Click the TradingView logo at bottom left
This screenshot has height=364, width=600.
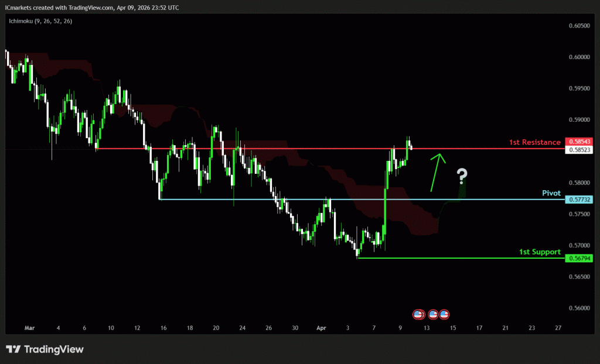(45, 349)
